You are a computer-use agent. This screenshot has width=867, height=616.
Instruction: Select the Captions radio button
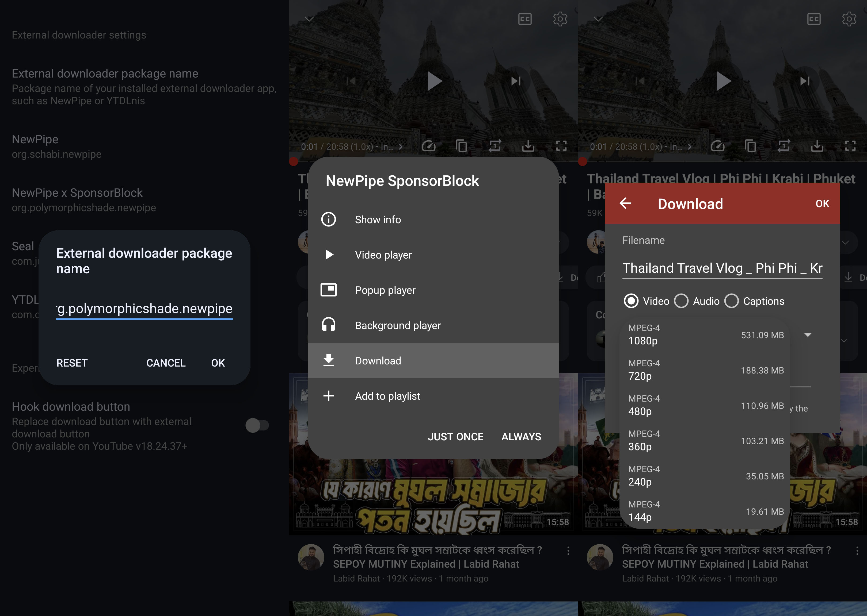732,301
